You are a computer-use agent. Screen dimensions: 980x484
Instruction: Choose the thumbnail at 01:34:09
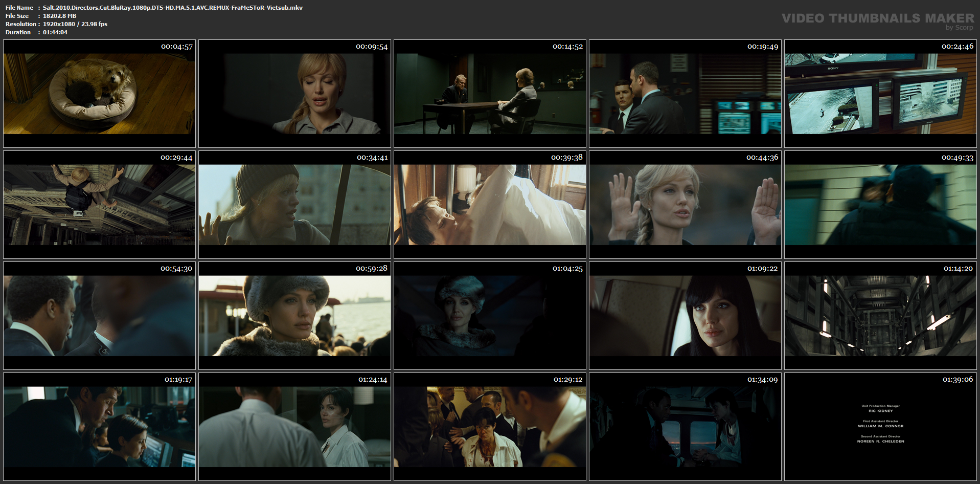click(685, 427)
